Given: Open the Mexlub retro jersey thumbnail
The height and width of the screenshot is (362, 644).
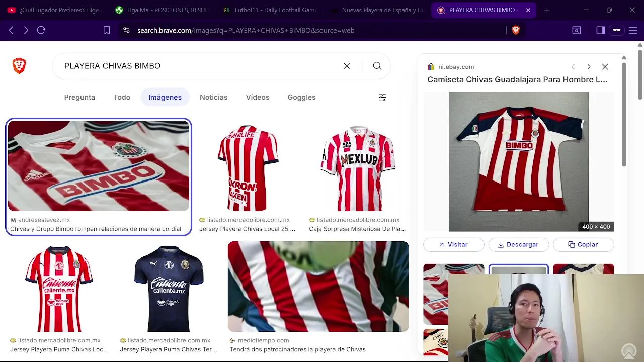Looking at the screenshot, I should pyautogui.click(x=357, y=168).
